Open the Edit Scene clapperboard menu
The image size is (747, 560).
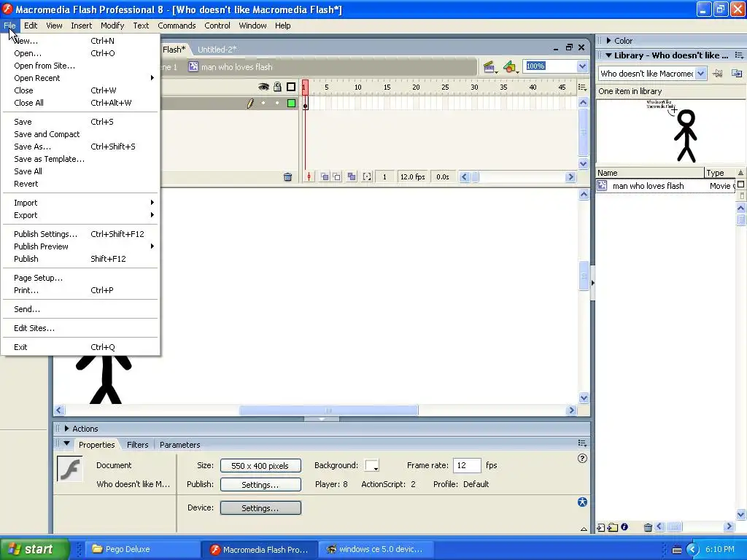tap(489, 67)
